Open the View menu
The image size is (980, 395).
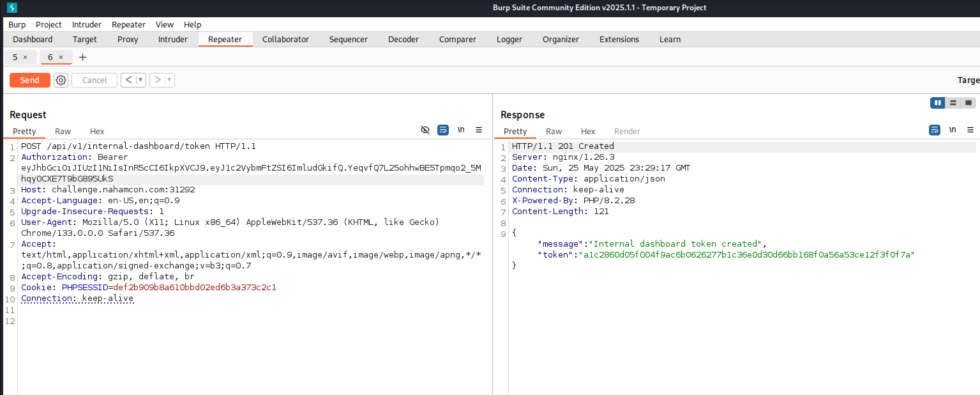coord(165,24)
